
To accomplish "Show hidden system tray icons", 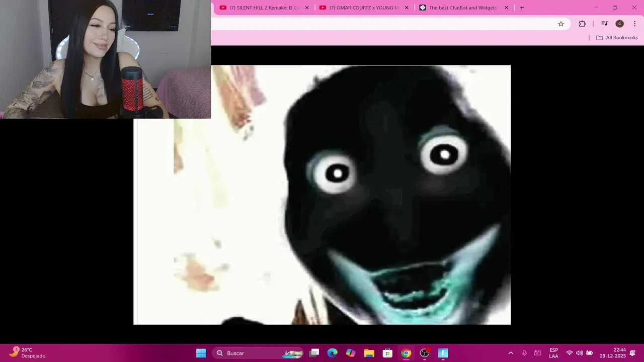I will point(511,353).
